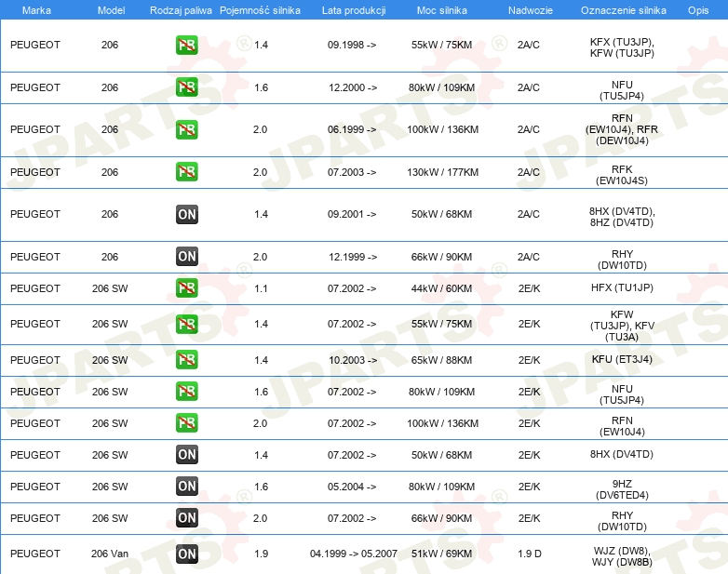Click the PB icon in the 09.1998 production row
Viewport: 728px width, 574px height.
pos(186,45)
